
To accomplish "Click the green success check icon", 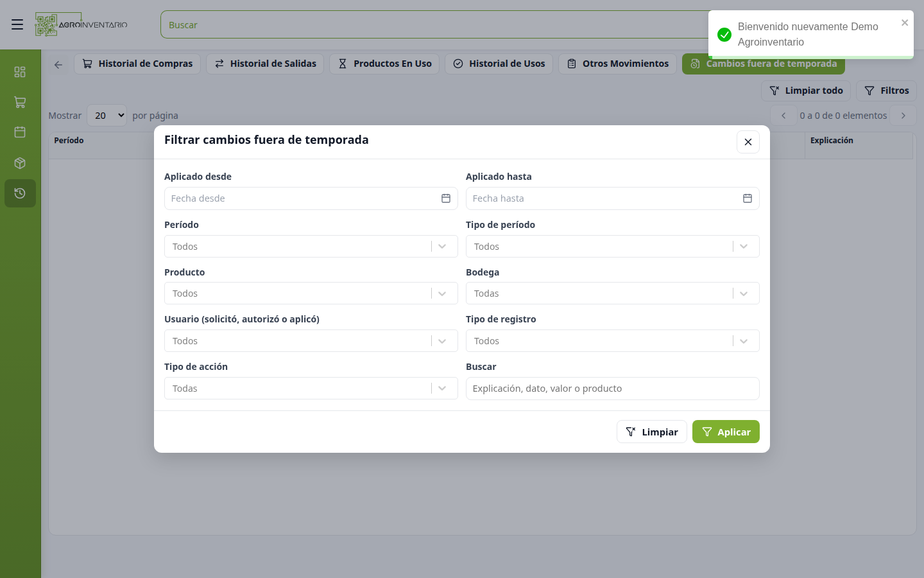I will pyautogui.click(x=724, y=35).
